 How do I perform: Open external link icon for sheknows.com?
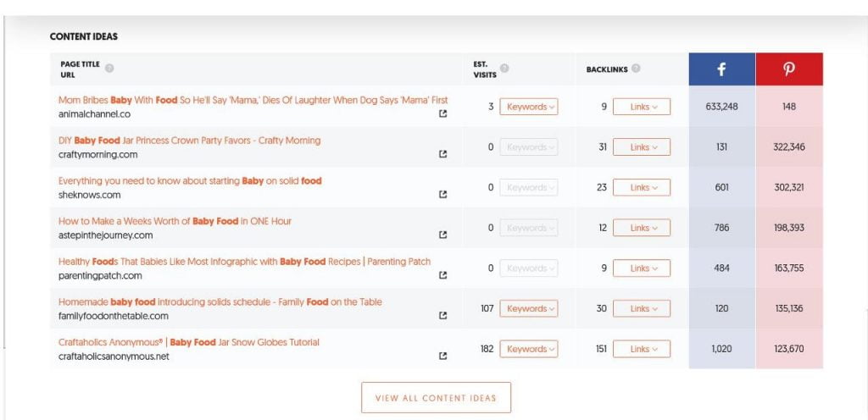coord(442,195)
